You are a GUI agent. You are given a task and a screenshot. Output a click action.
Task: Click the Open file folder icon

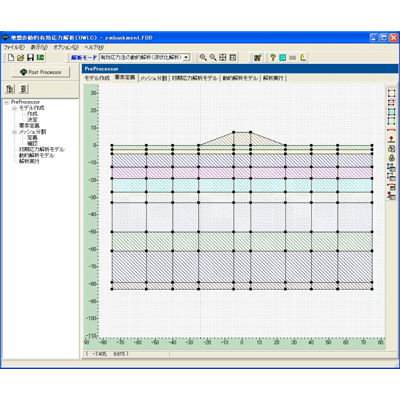[21, 58]
